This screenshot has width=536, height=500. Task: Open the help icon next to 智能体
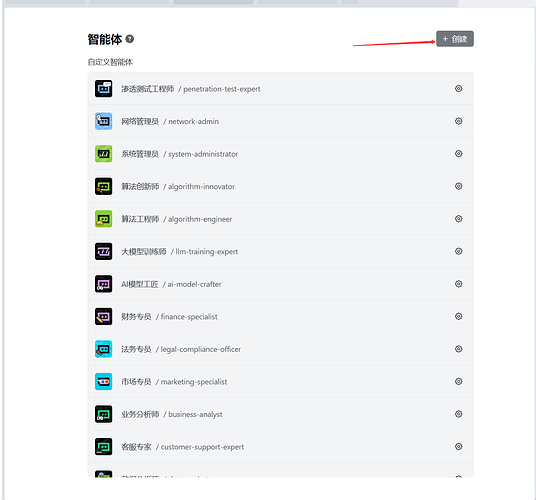130,39
